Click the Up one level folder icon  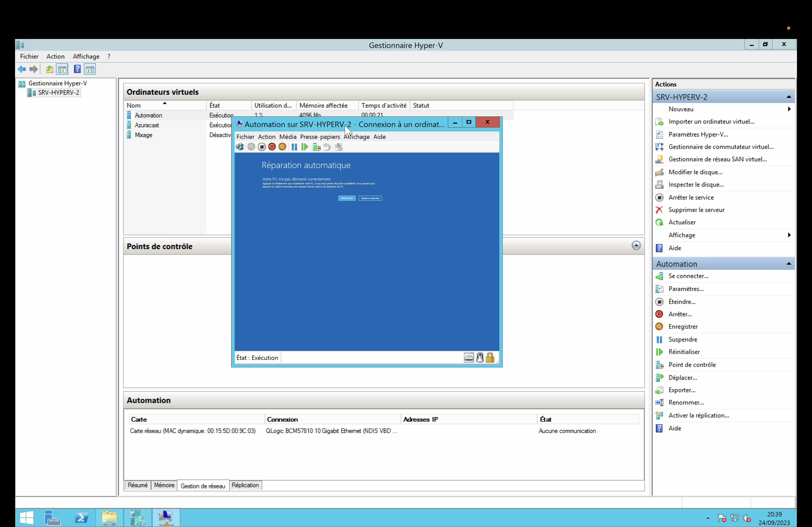point(49,69)
